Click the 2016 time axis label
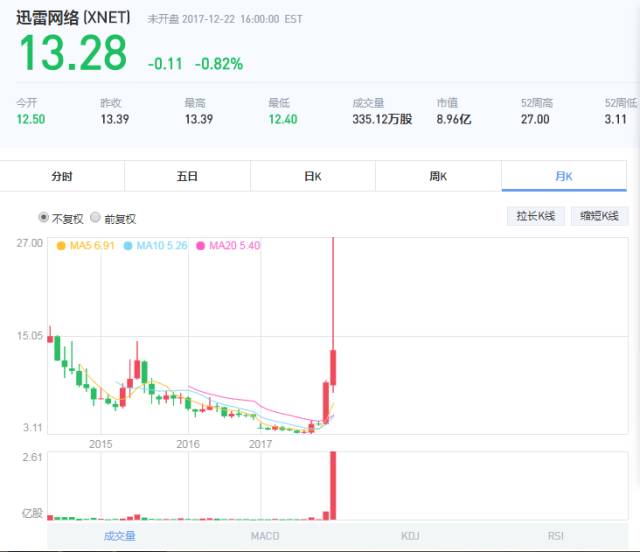This screenshot has height=552, width=640. pos(188,444)
